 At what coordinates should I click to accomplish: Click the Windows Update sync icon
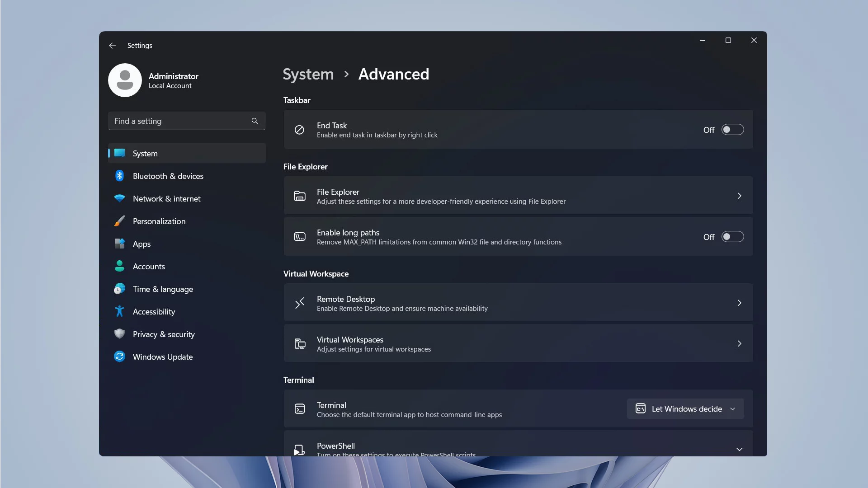pos(119,357)
